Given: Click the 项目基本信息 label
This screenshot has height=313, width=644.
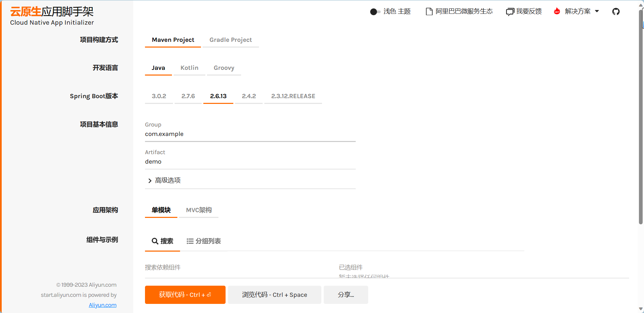Looking at the screenshot, I should click(x=99, y=124).
